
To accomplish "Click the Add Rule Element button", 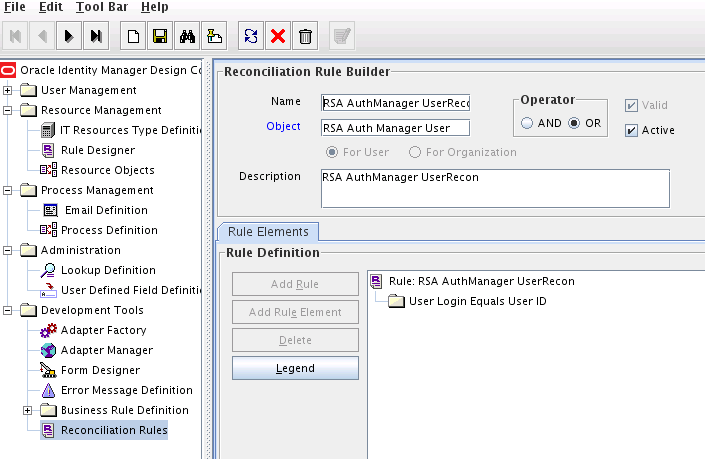I will [295, 312].
